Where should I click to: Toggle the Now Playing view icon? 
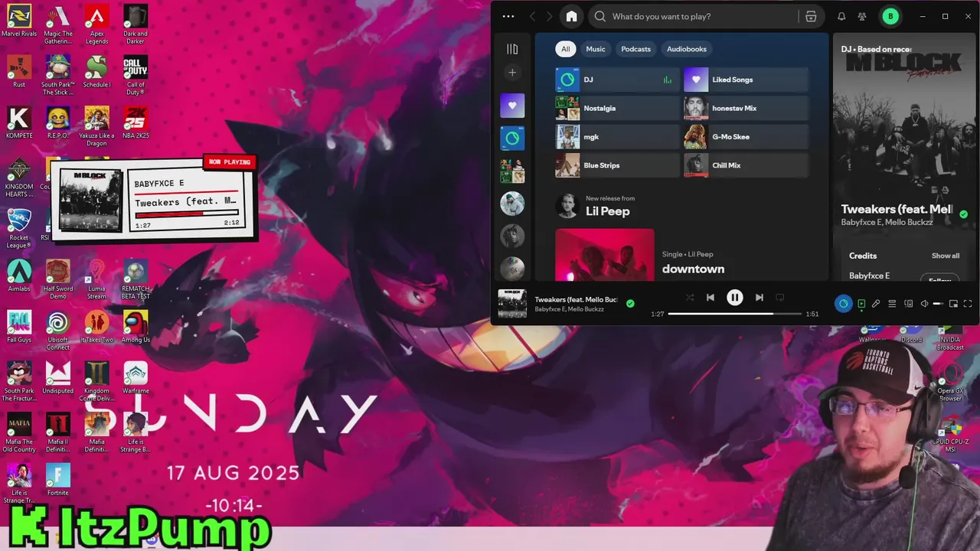point(861,304)
